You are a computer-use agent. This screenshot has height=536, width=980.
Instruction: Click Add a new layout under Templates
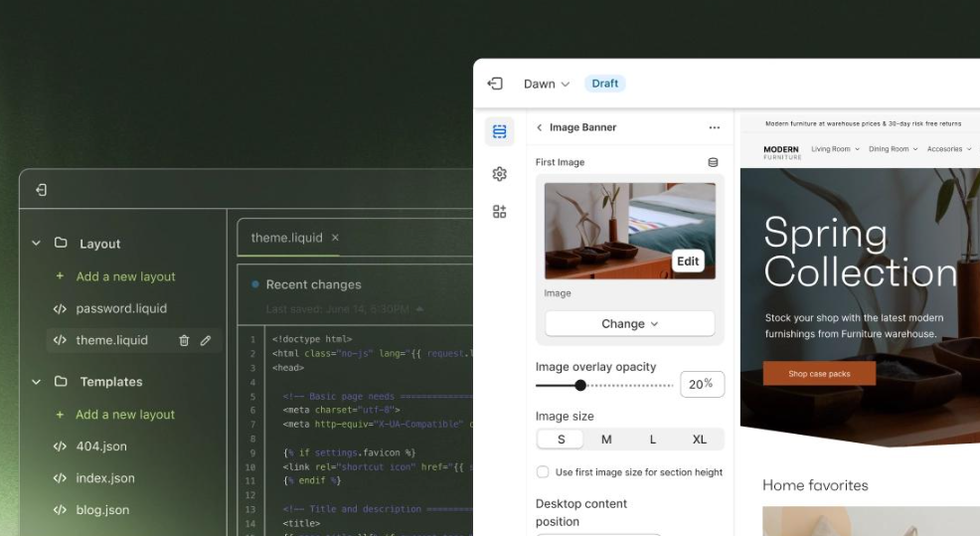(x=125, y=415)
